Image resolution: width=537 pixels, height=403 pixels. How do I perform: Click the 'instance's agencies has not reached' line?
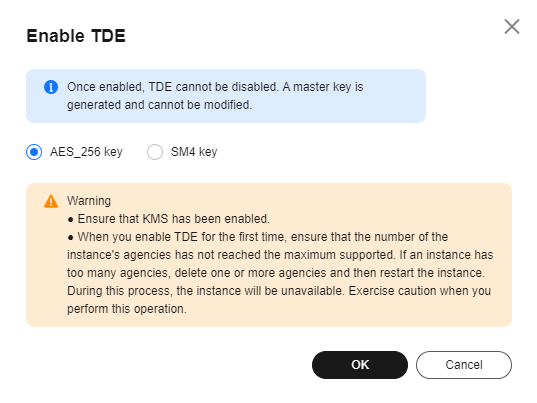tap(280, 255)
